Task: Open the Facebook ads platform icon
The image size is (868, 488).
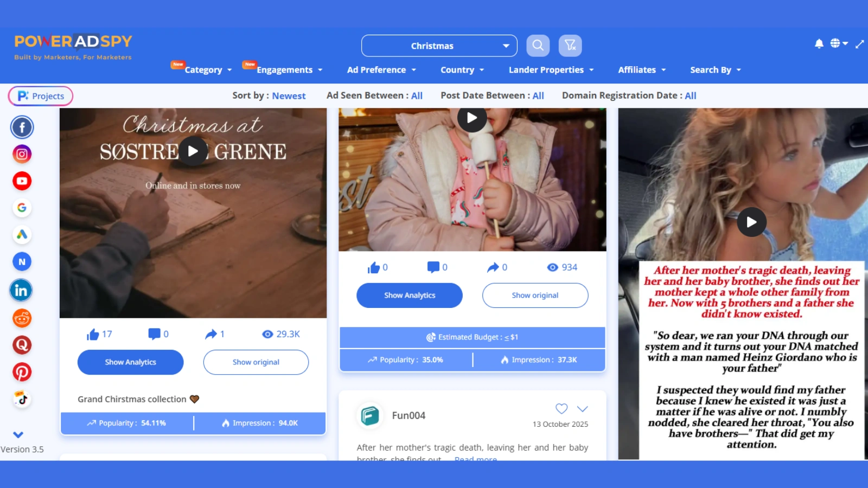Action: click(22, 127)
